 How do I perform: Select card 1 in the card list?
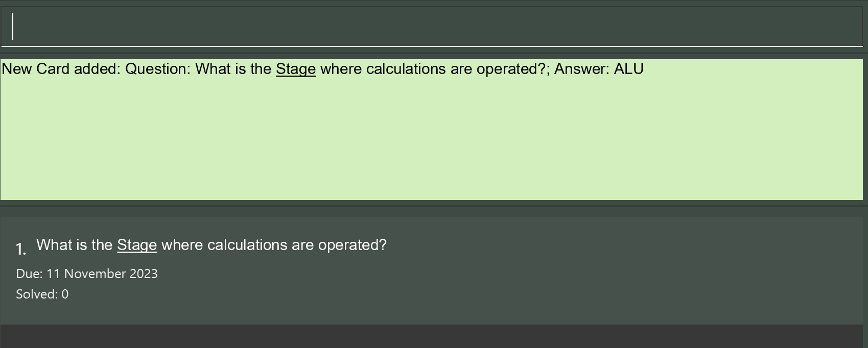click(x=432, y=271)
